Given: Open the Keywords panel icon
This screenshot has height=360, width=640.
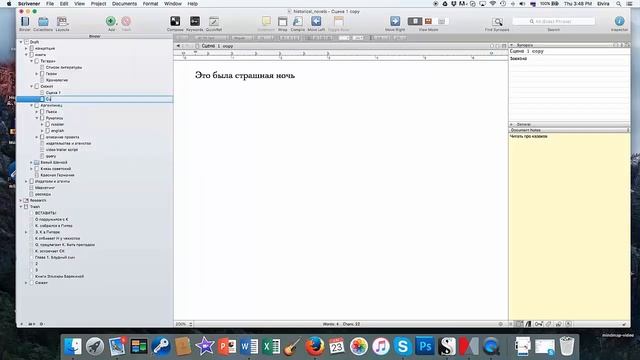Looking at the screenshot, I should 195,21.
